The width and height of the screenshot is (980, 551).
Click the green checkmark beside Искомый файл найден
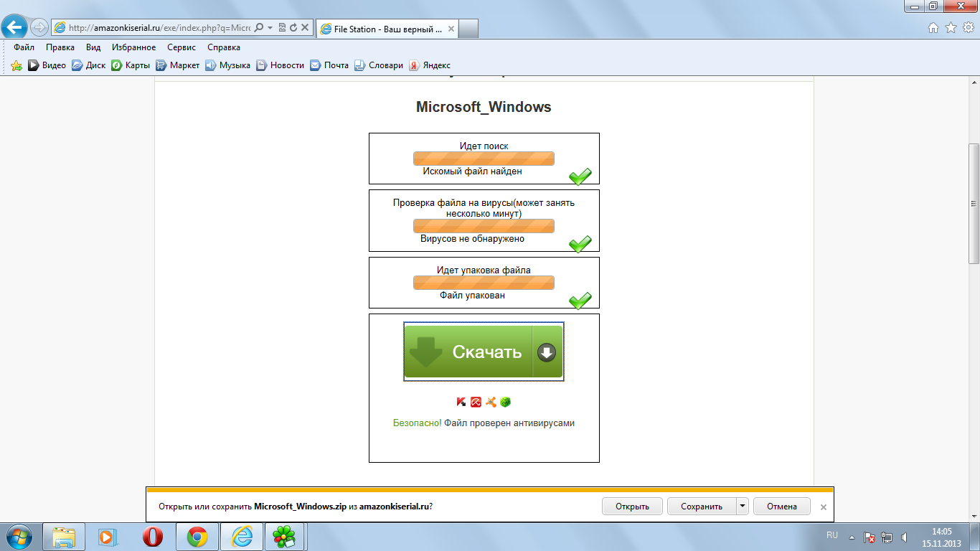[580, 176]
